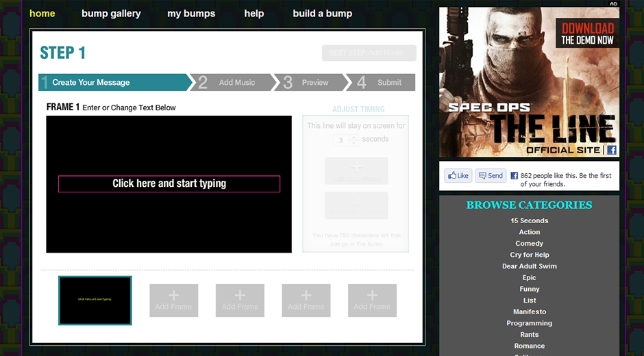
Task: Click the Facebook logo beside like count
Action: tap(515, 176)
